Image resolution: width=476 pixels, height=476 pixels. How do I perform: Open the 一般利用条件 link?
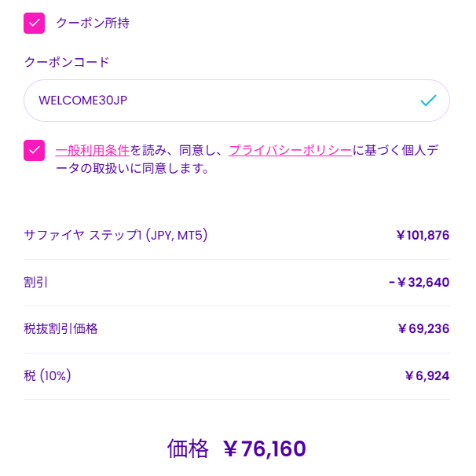pyautogui.click(x=93, y=150)
